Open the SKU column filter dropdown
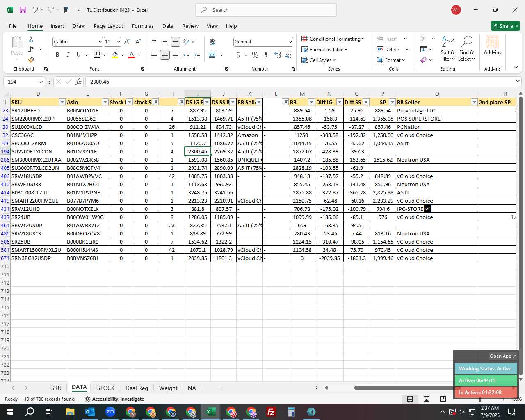Image resolution: width=525 pixels, height=420 pixels. click(x=62, y=102)
